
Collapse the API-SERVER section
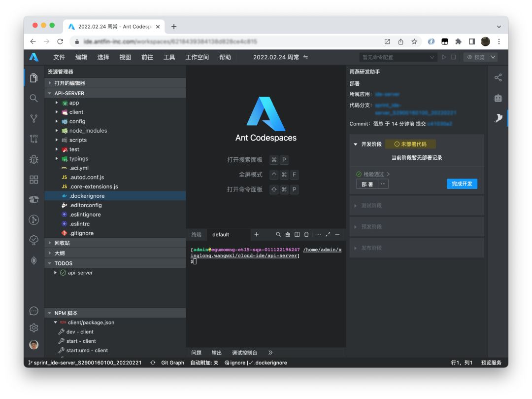(115, 93)
